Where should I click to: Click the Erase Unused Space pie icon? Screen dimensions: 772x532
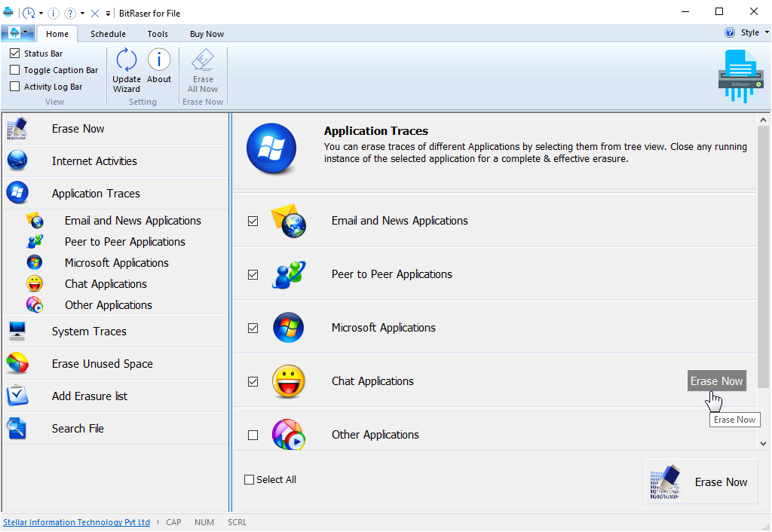click(x=17, y=363)
